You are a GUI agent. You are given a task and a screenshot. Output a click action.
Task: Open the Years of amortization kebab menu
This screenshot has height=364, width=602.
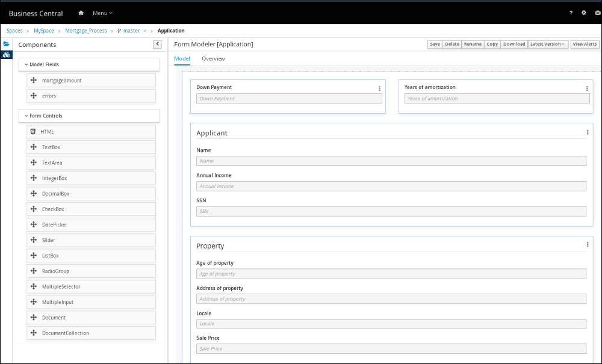tap(587, 88)
